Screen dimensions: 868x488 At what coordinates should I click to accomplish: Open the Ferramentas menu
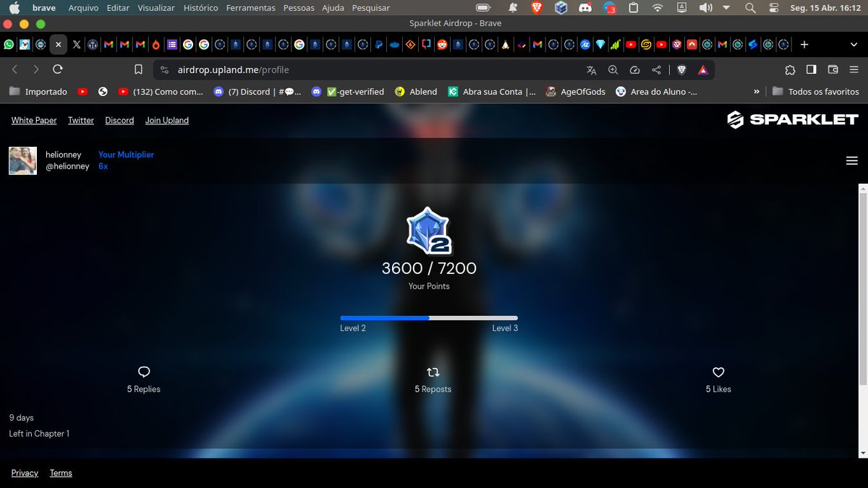pyautogui.click(x=250, y=8)
